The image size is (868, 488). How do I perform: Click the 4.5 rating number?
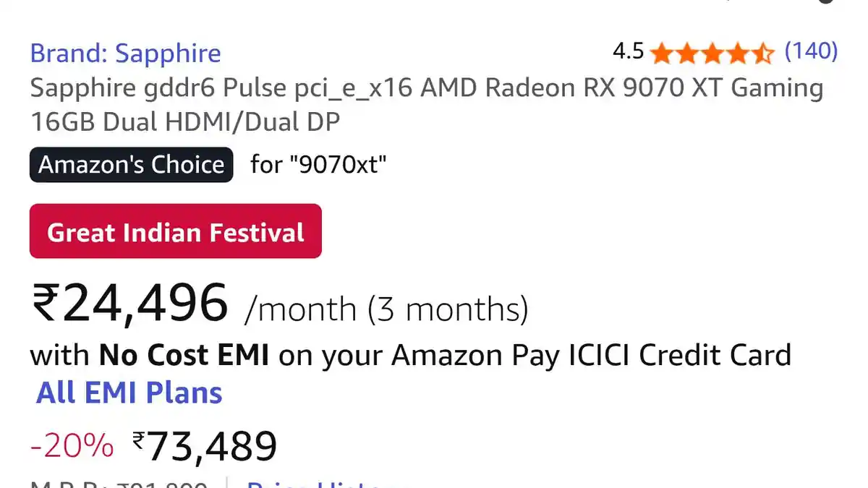[x=628, y=51]
